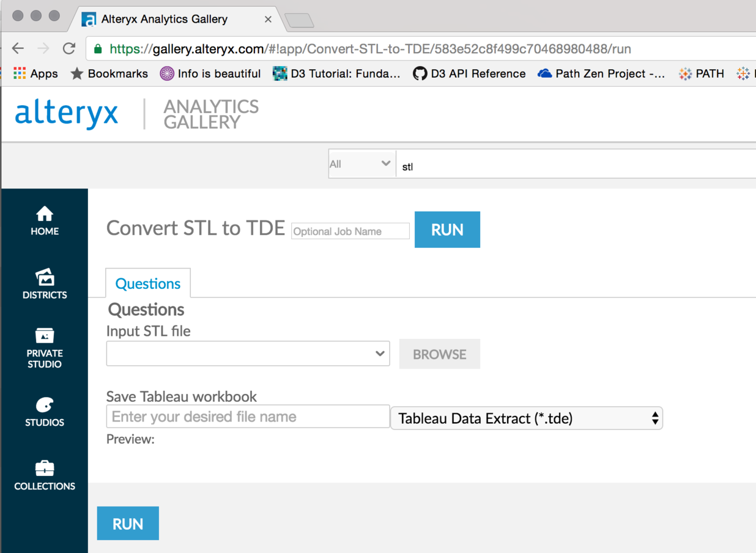This screenshot has width=756, height=553.
Task: Open the Bookmarks star folder
Action: pyautogui.click(x=109, y=73)
